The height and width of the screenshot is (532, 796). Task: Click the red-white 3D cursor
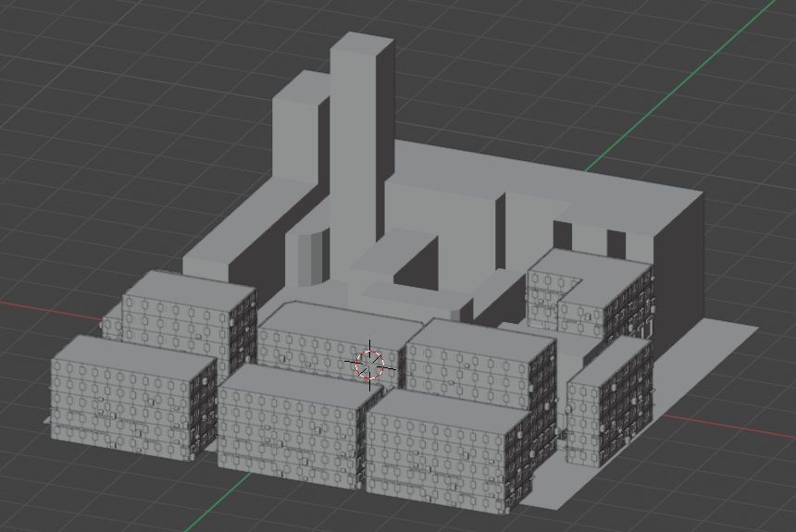(x=369, y=365)
